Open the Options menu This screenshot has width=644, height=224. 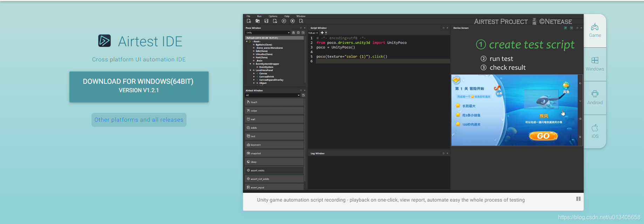273,16
